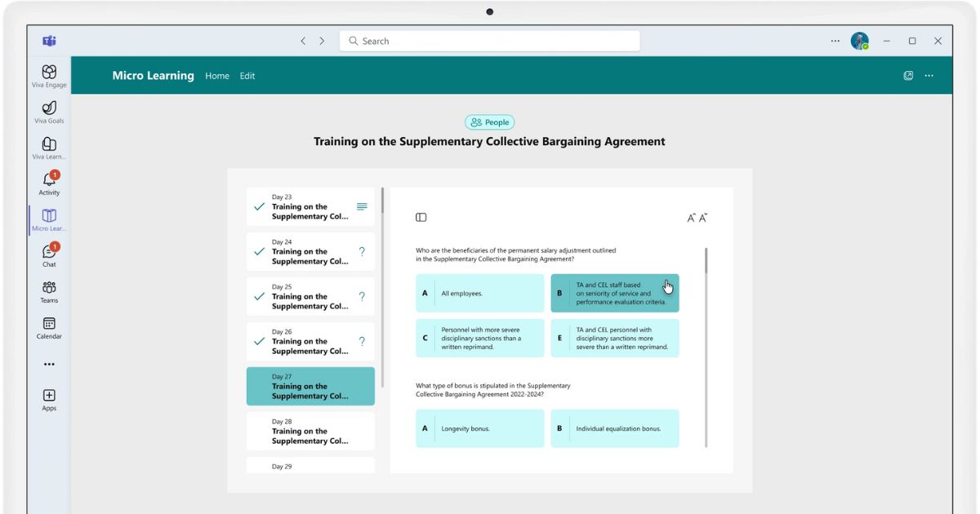Image resolution: width=980 pixels, height=514 pixels.
Task: Click the People category tag
Action: pos(490,122)
